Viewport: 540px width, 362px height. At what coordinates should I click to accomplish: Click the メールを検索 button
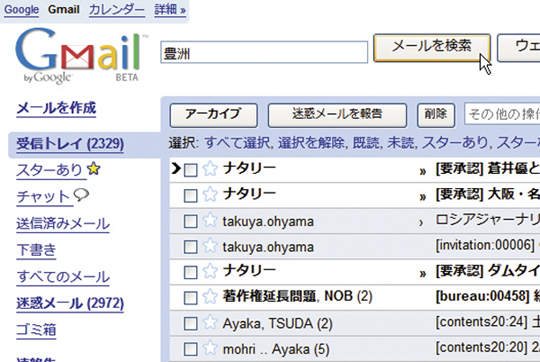(x=432, y=48)
